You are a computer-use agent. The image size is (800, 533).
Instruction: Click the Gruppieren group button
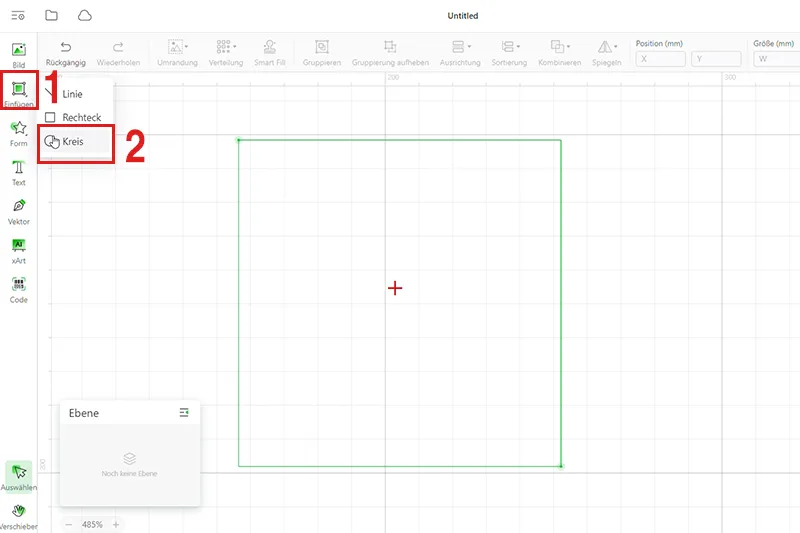click(322, 54)
